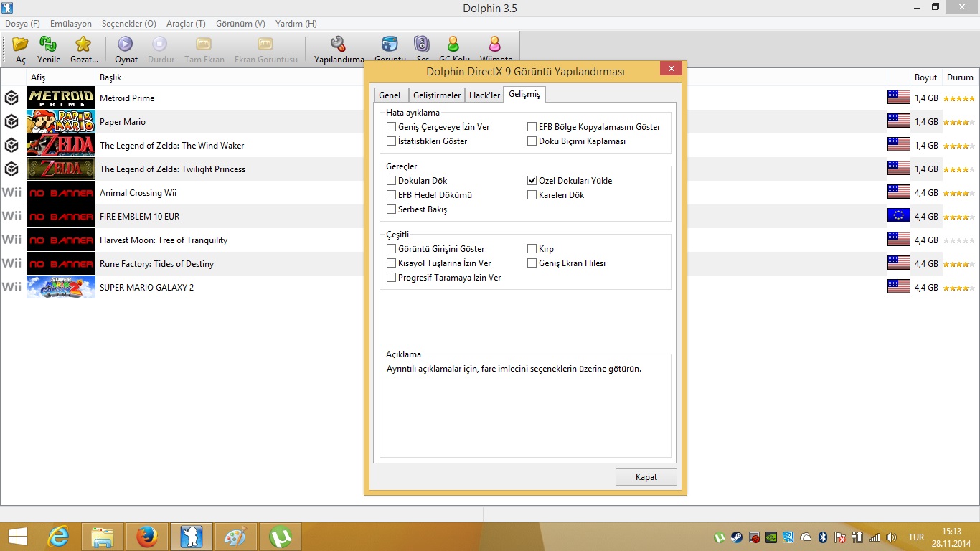Click the Aç (open) folder icon

21,44
